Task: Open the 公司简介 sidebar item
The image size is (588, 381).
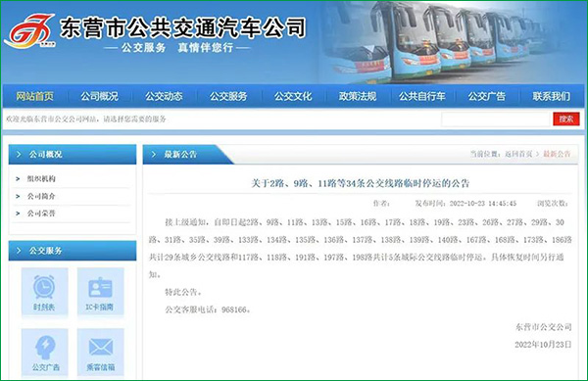Action: point(41,196)
